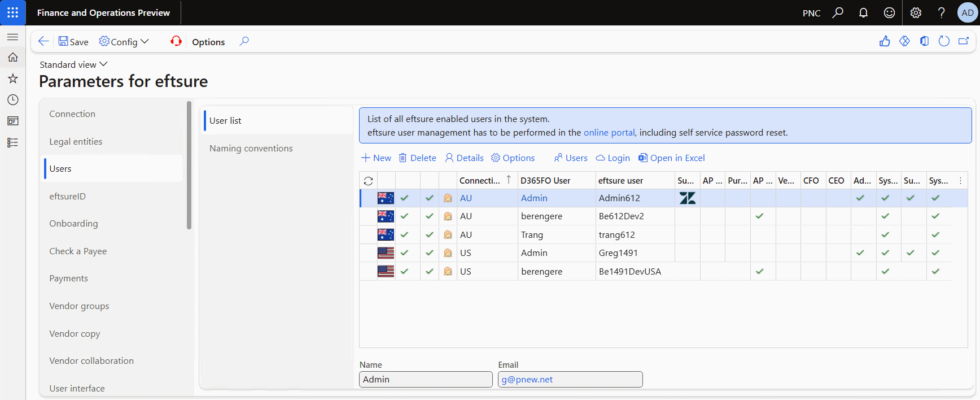Show notifications bell
The image size is (980, 400).
click(863, 12)
